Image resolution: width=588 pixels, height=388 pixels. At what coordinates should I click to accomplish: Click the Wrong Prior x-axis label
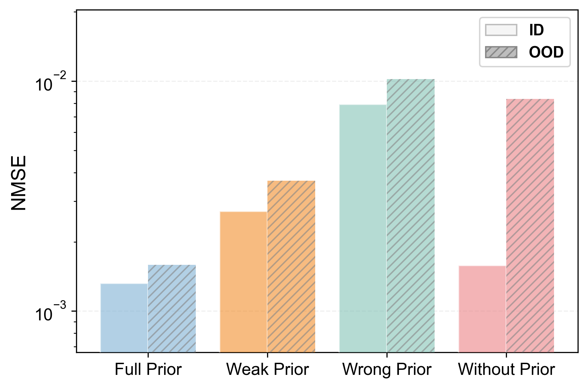387,369
